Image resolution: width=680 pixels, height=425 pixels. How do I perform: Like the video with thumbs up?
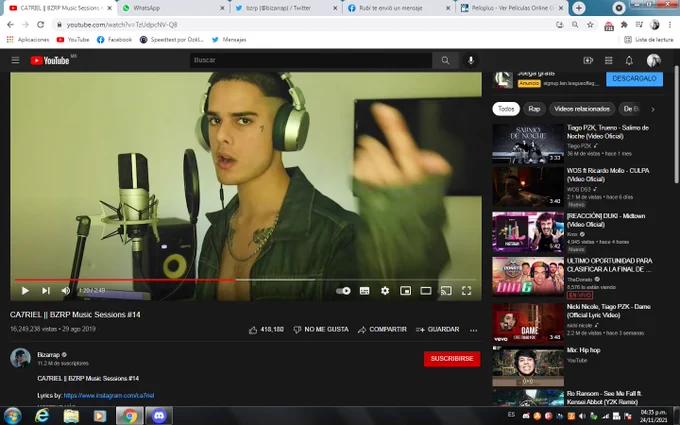266,330
